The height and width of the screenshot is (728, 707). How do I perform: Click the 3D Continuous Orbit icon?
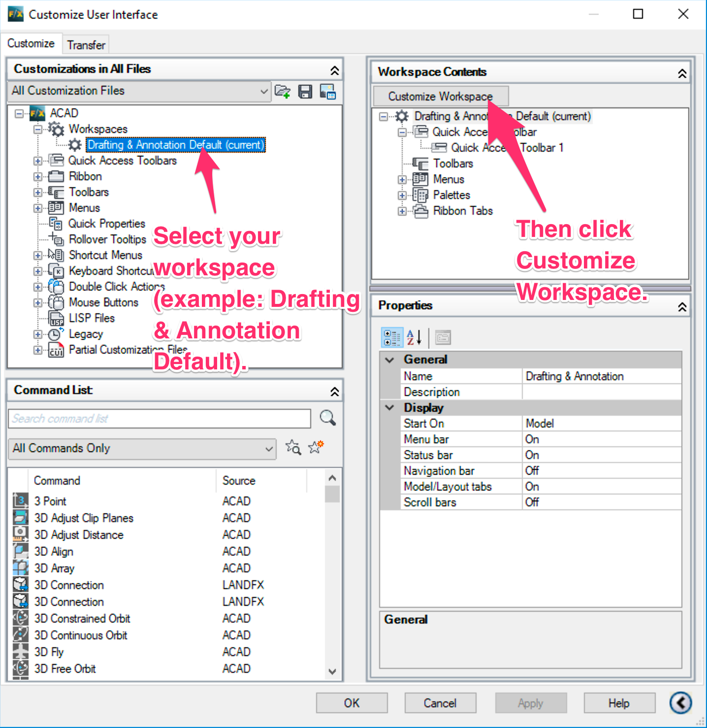point(21,635)
